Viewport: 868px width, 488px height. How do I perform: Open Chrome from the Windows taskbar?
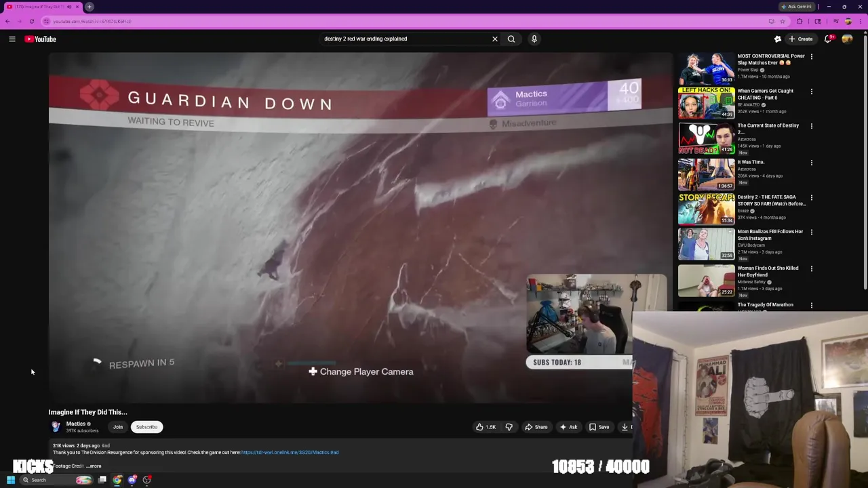coord(117,480)
